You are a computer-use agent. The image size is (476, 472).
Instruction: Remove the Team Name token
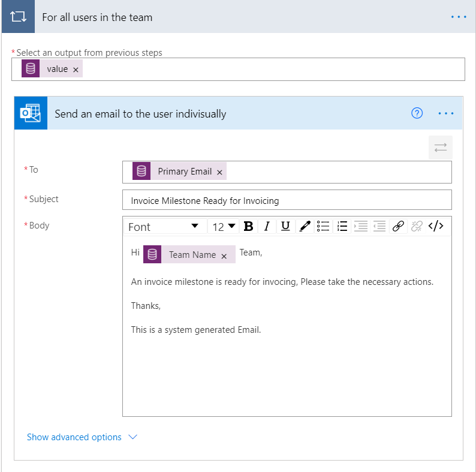224,256
